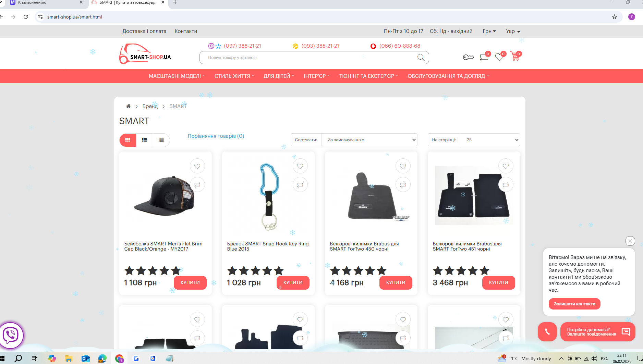Click the SMART-SHOP.UA logo
643x364 pixels.
(145, 54)
